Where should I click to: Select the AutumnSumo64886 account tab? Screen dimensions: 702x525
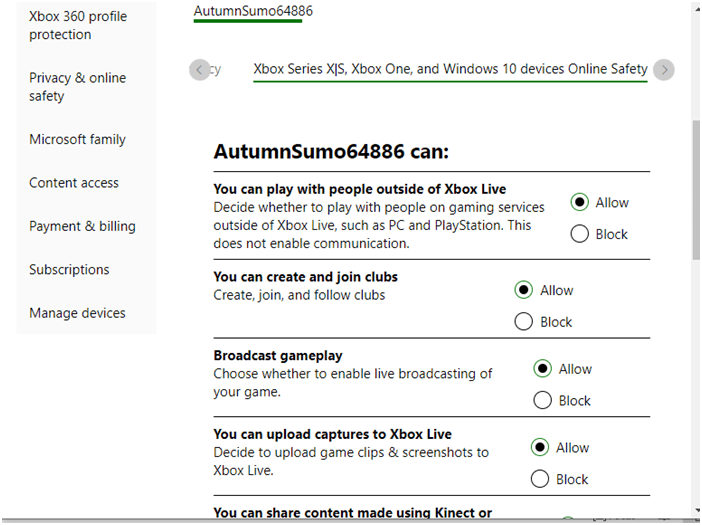click(x=253, y=11)
